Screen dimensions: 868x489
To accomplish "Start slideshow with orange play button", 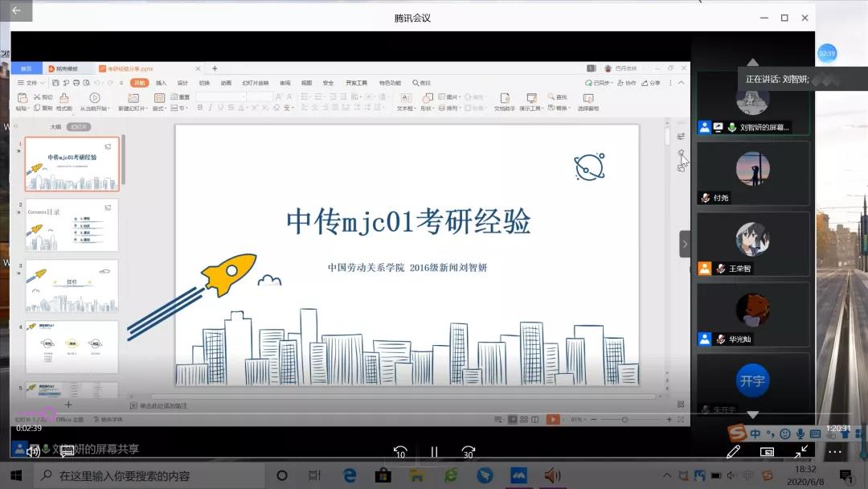I will click(x=553, y=419).
